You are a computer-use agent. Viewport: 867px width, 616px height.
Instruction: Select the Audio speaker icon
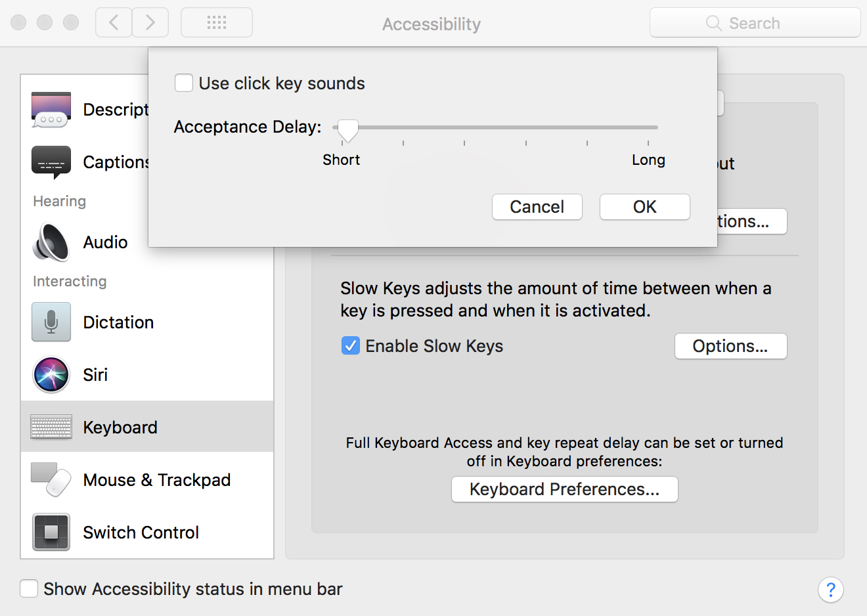click(51, 242)
